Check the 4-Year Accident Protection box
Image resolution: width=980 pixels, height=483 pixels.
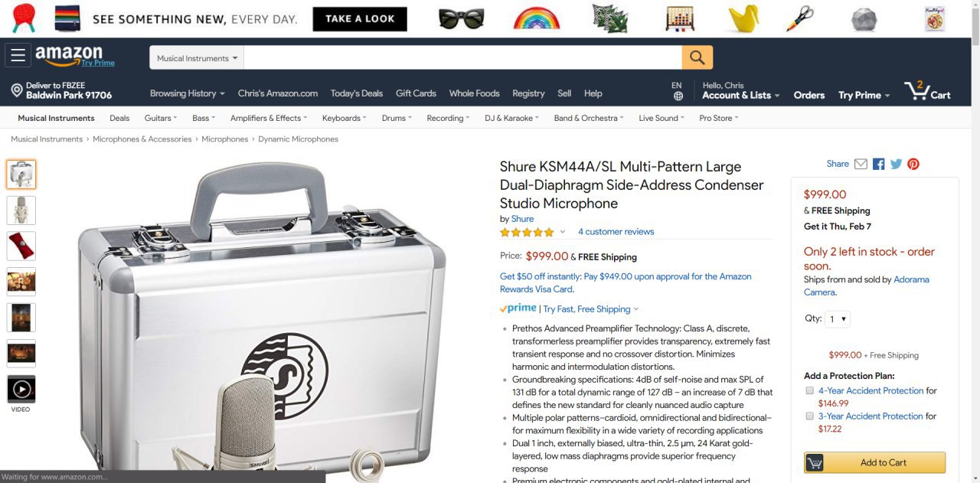tap(809, 390)
